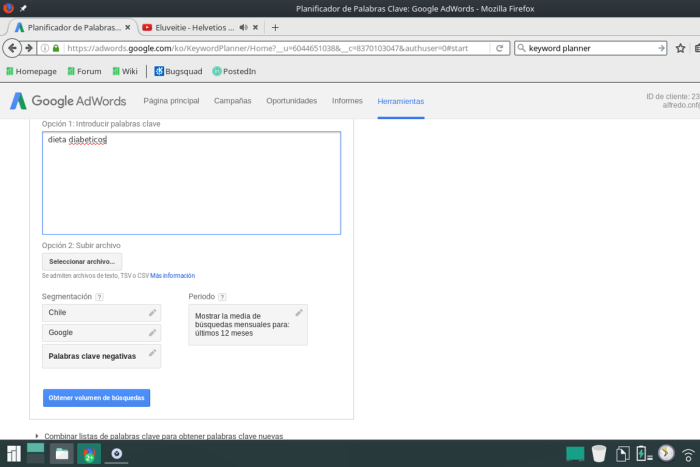
Task: Go to Oportunidades tab
Action: 292,101
